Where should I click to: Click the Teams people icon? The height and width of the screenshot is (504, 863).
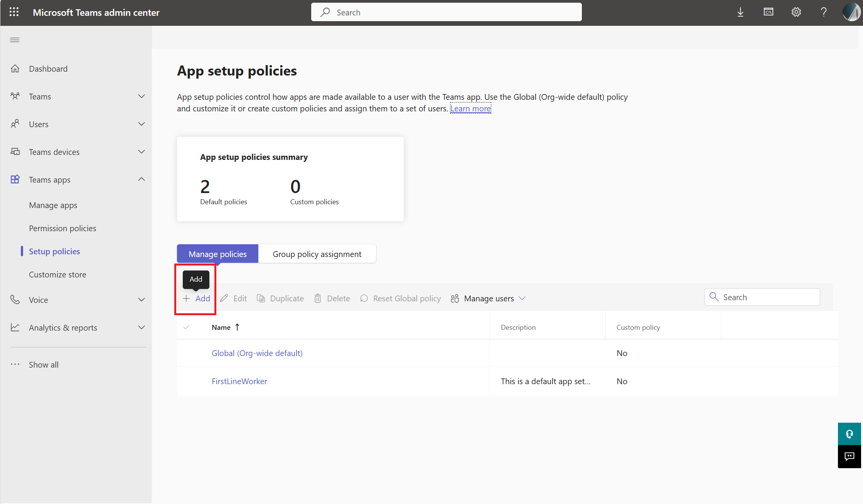coord(15,96)
